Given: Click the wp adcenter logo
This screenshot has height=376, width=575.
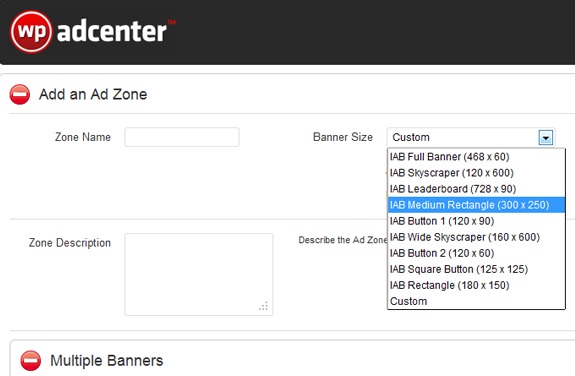Looking at the screenshot, I should pos(93,32).
